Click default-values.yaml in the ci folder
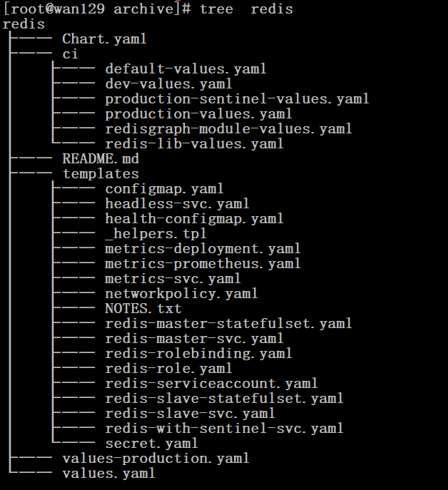The height and width of the screenshot is (490, 448). click(185, 69)
